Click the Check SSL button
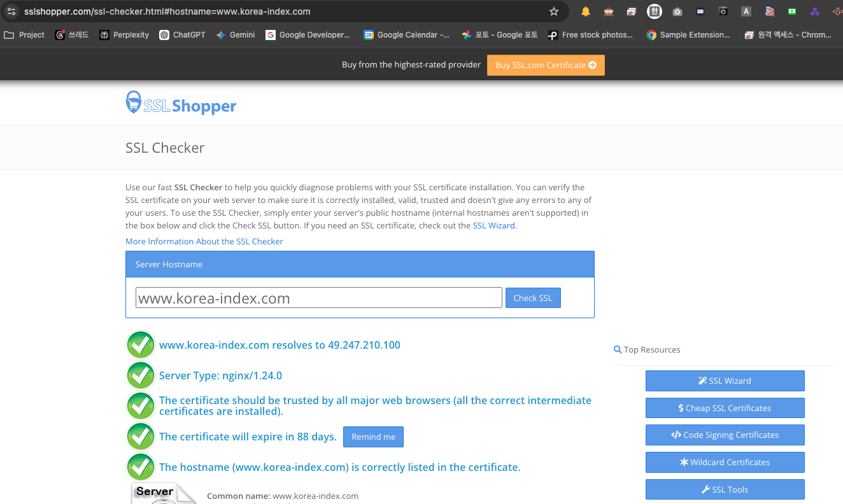The height and width of the screenshot is (504, 843). tap(533, 298)
